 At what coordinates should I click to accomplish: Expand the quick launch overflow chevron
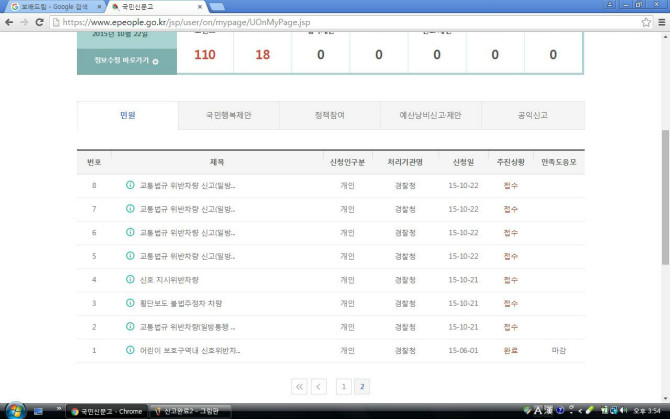point(59,409)
